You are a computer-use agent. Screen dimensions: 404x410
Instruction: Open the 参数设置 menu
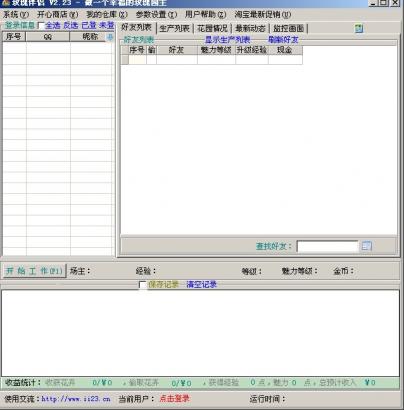(x=156, y=15)
